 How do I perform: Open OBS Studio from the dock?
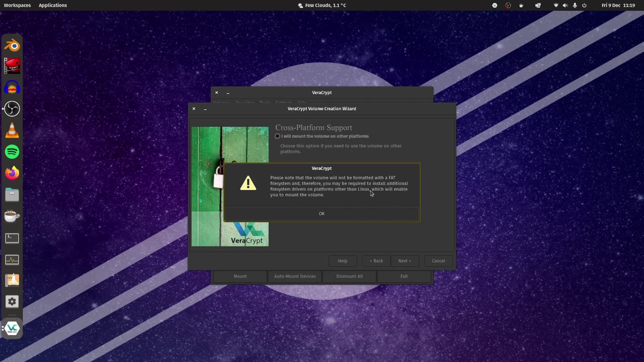[12, 109]
